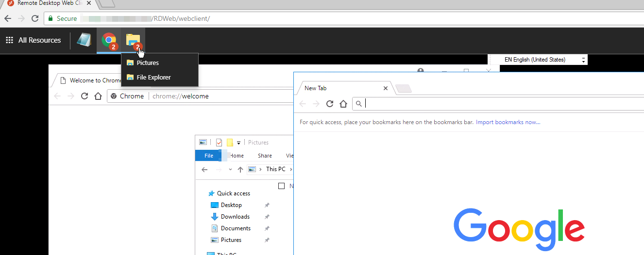Screen dimensions: 644x255
Task: Click the File Explorer folder icon in toolbar
Action: tap(133, 41)
